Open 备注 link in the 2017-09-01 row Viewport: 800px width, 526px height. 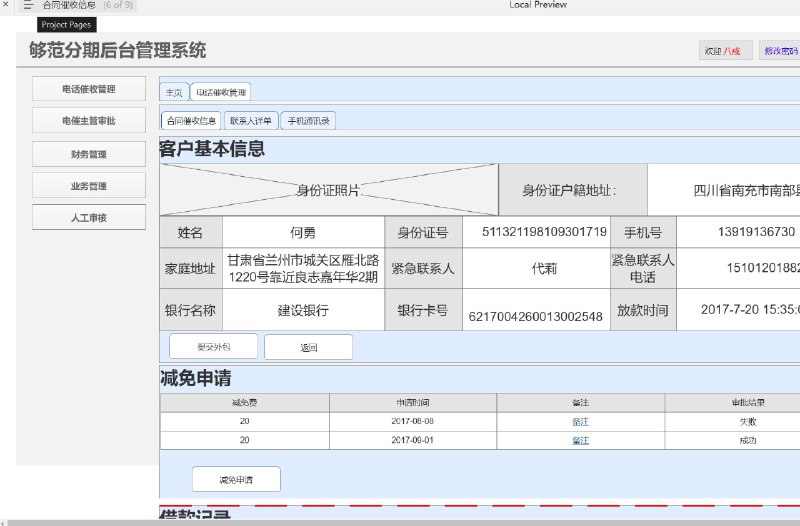(x=581, y=440)
